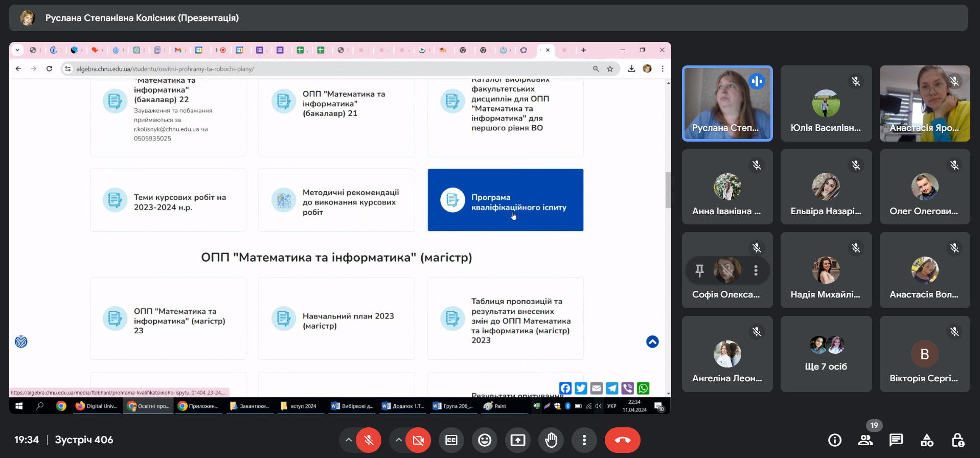Share page via Twitter icon
This screenshot has height=458, width=980.
click(581, 388)
